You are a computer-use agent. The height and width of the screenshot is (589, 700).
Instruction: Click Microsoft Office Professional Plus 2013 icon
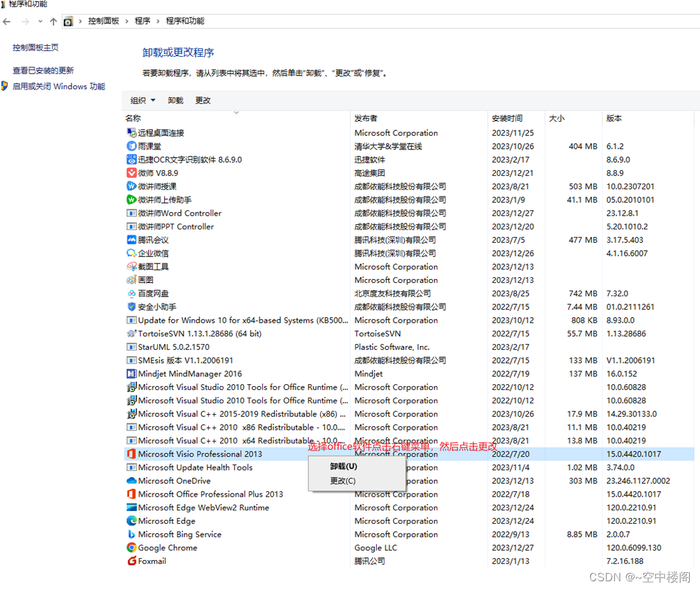131,494
